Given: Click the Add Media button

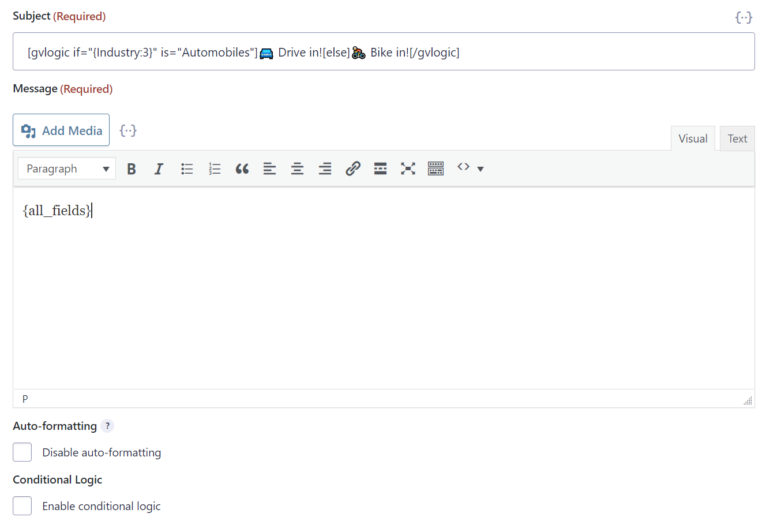Looking at the screenshot, I should click(61, 130).
